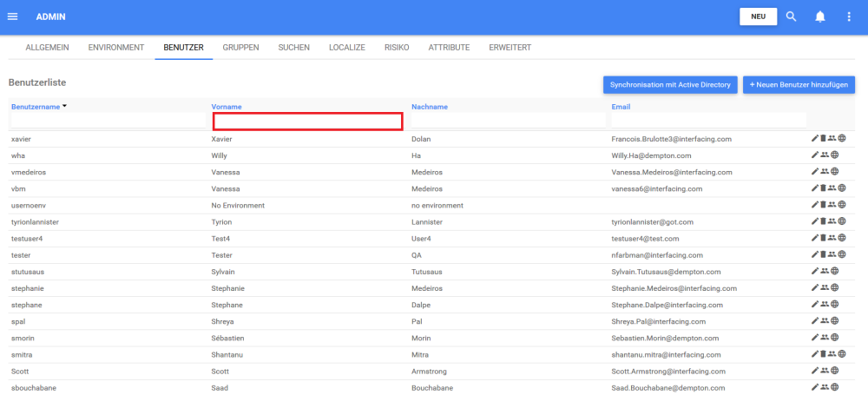Switch to the SUCHEN tab

tap(294, 48)
